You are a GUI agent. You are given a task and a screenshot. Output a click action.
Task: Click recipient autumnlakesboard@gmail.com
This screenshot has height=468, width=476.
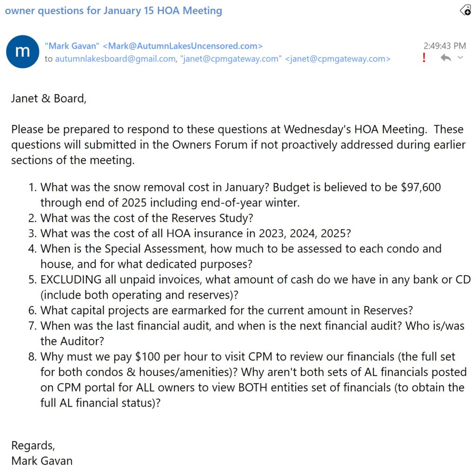tap(116, 59)
